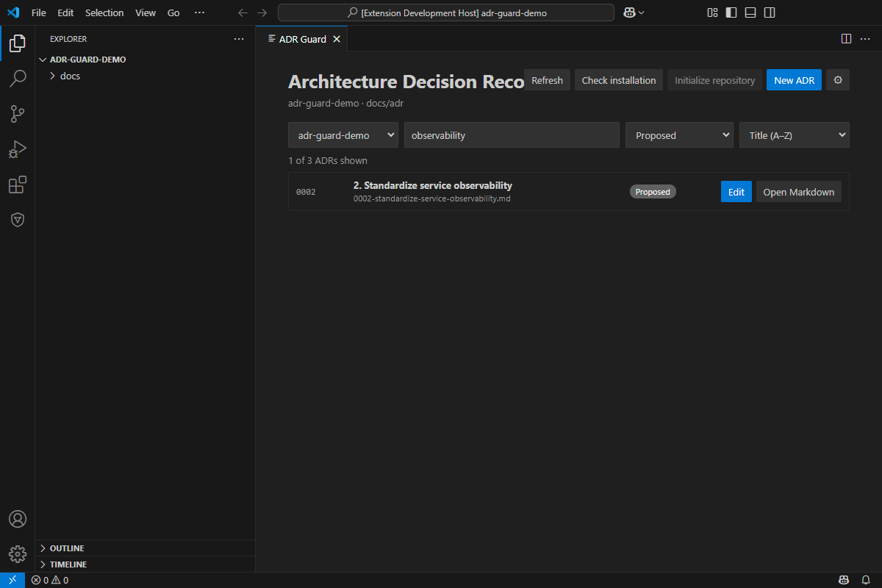Open the View menu
The image size is (882, 588).
[146, 12]
